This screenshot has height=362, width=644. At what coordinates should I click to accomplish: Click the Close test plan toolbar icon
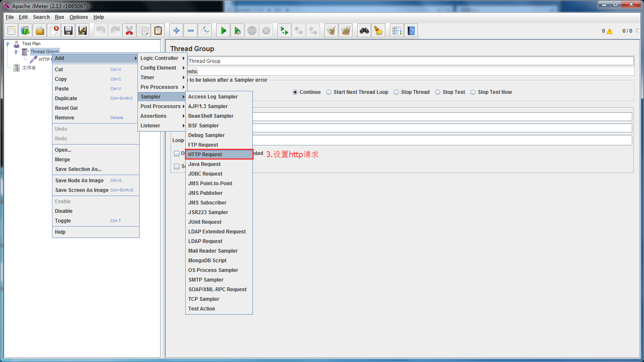click(54, 31)
